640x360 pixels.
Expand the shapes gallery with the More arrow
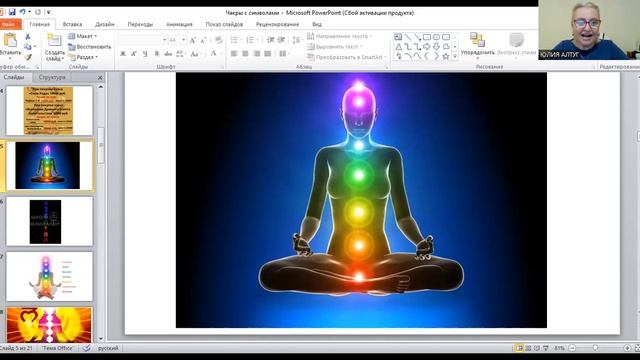455,57
